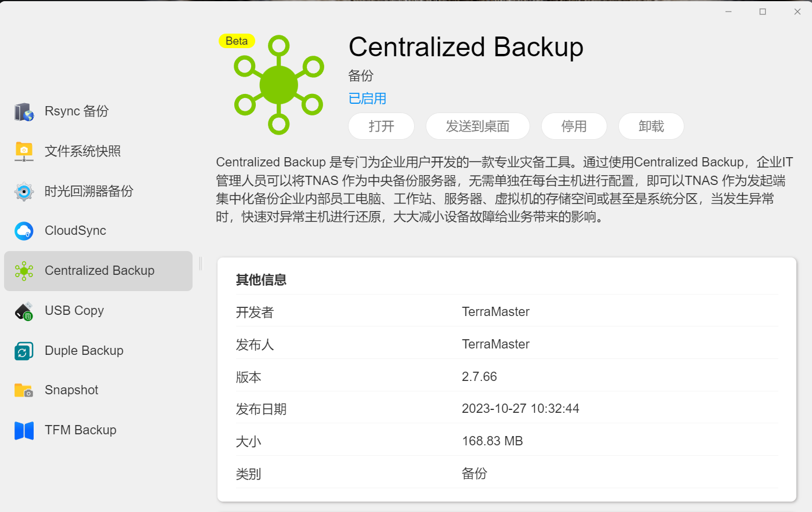812x512 pixels.
Task: Click 停用 to disable the app
Action: [574, 126]
